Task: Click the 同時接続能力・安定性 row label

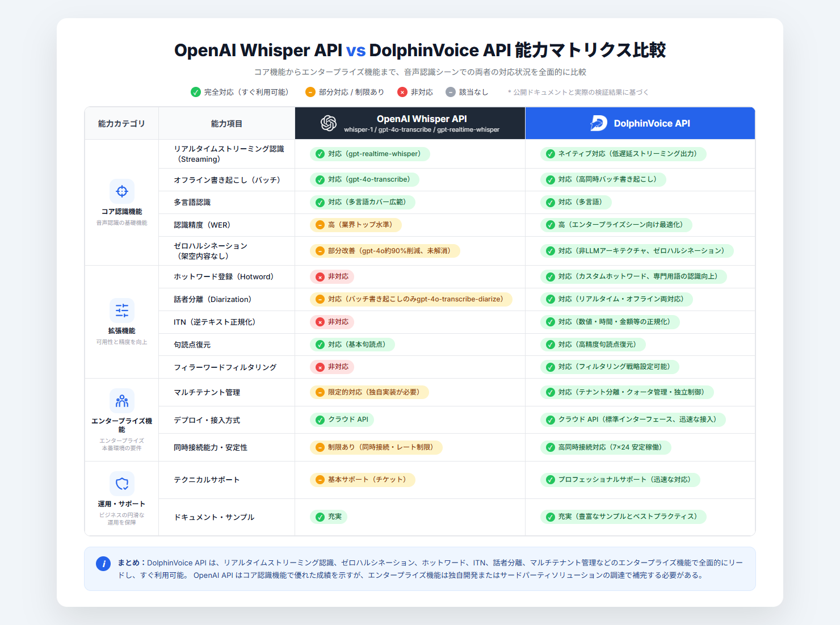Action: coord(211,447)
